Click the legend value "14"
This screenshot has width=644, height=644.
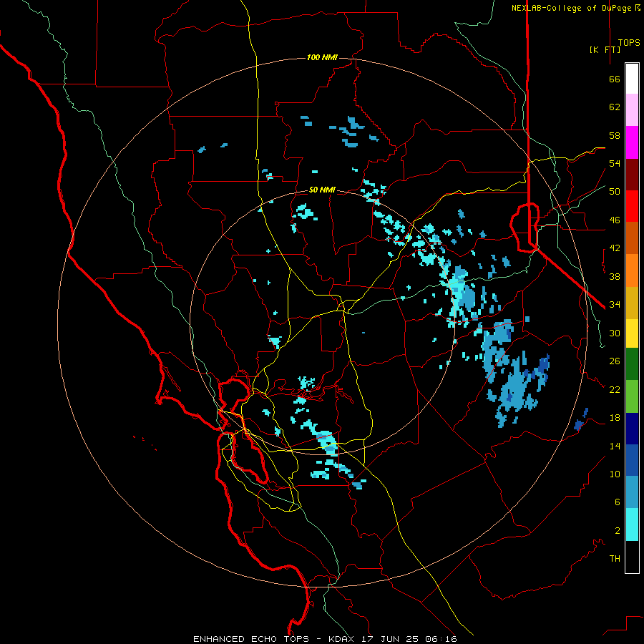pos(615,446)
